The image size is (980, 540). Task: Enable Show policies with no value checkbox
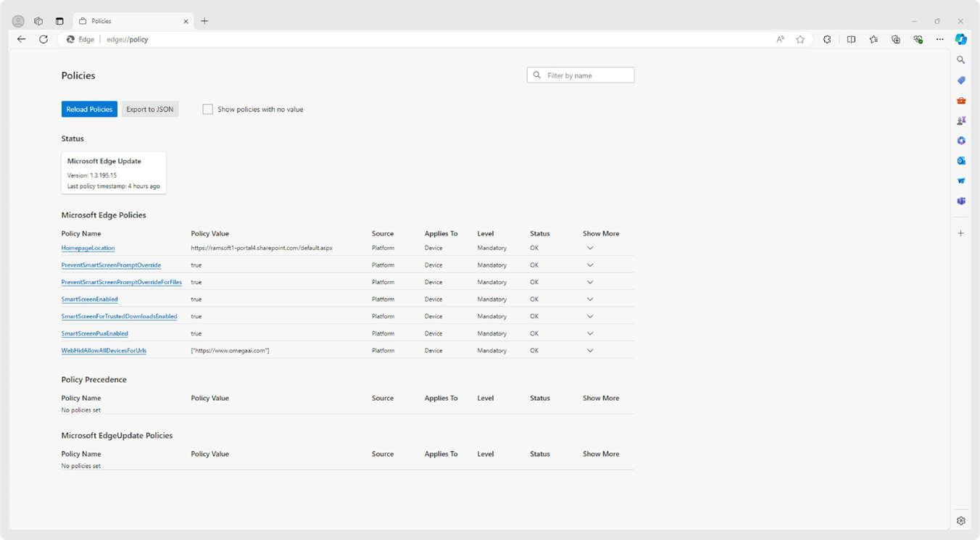(208, 109)
